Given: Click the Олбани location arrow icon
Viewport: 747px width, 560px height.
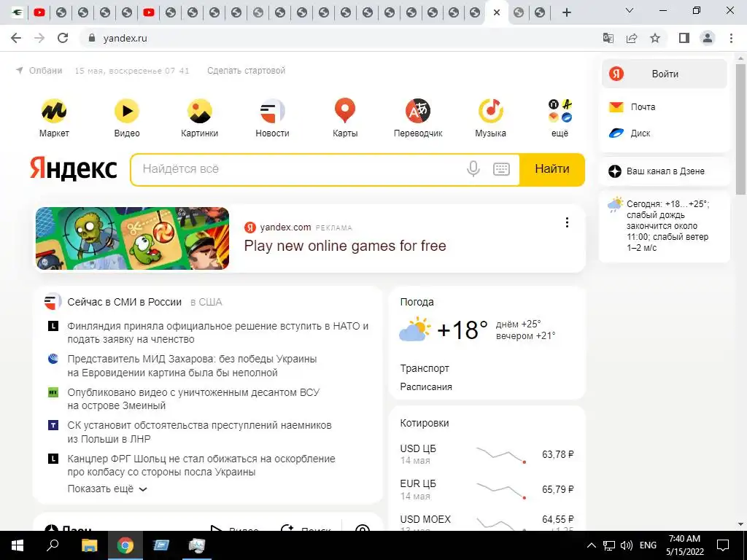Looking at the screenshot, I should pyautogui.click(x=20, y=71).
